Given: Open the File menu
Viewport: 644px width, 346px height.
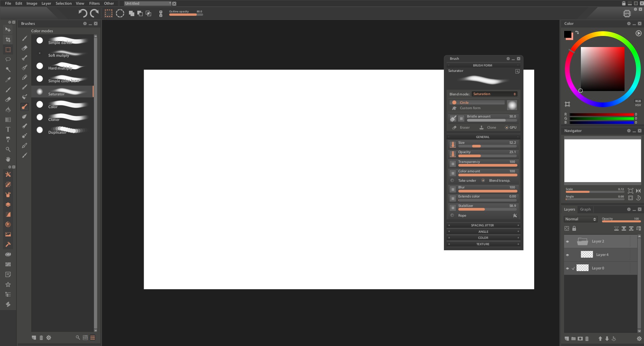Looking at the screenshot, I should pyautogui.click(x=8, y=3).
